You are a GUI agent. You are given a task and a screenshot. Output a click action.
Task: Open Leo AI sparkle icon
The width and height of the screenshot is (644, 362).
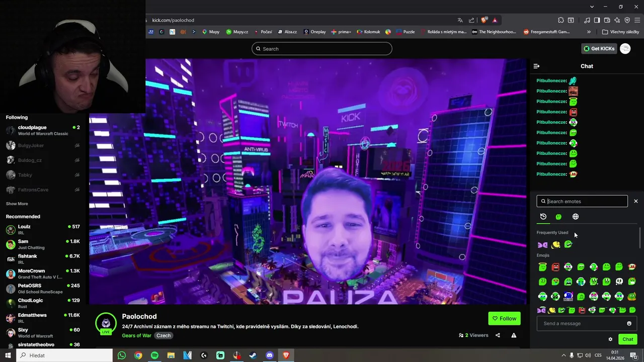coord(617,20)
